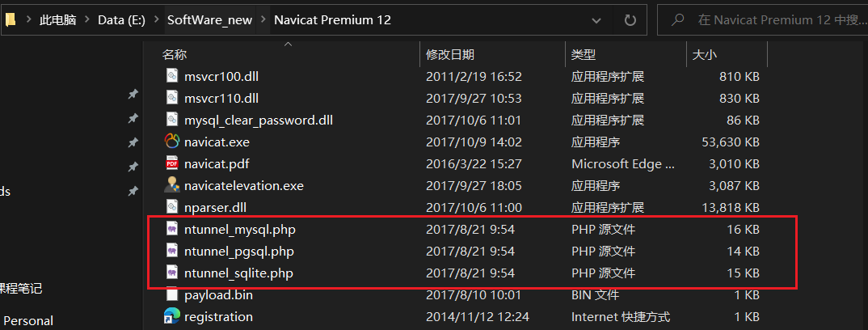
Task: Expand the chevron after Data (E:) breadcrumb
Action: tap(157, 19)
